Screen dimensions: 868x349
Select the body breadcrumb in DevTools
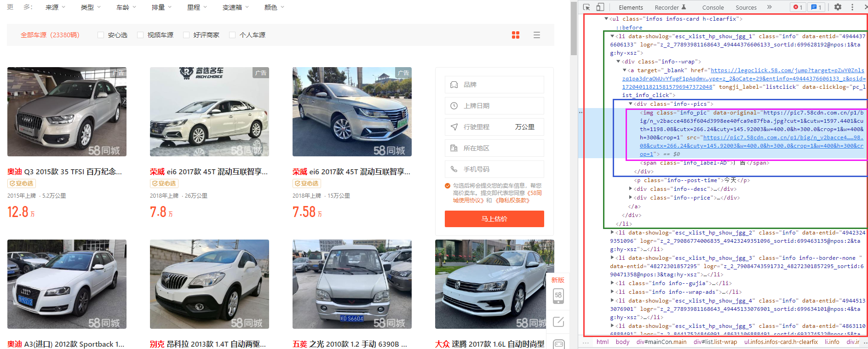(x=622, y=342)
